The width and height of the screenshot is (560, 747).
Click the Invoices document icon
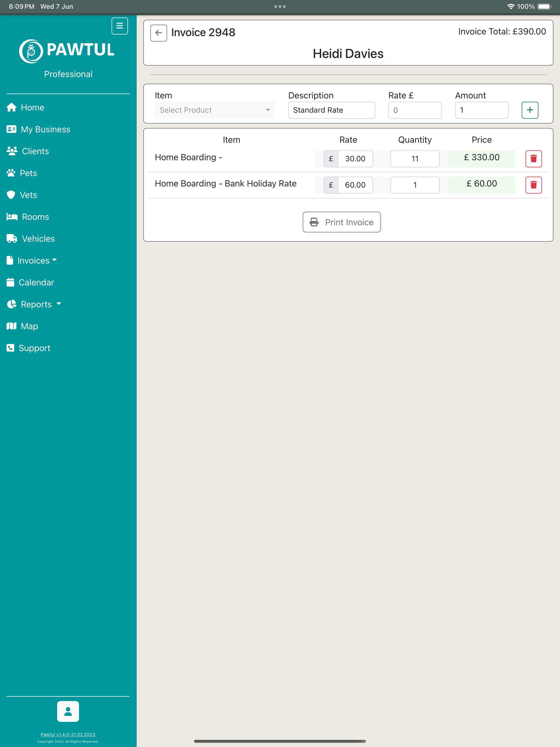pos(10,260)
